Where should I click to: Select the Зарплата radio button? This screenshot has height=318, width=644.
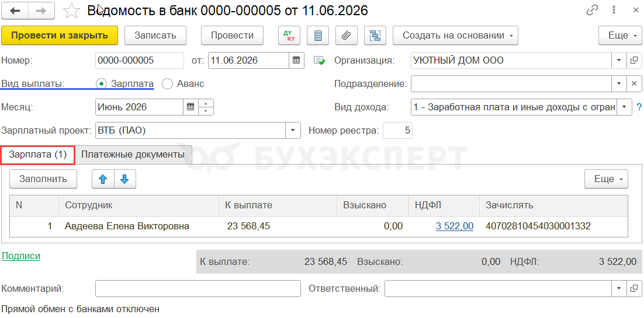101,83
